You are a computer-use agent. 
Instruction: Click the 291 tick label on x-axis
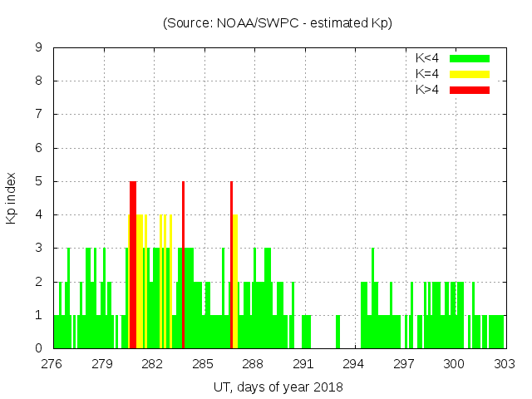point(303,364)
